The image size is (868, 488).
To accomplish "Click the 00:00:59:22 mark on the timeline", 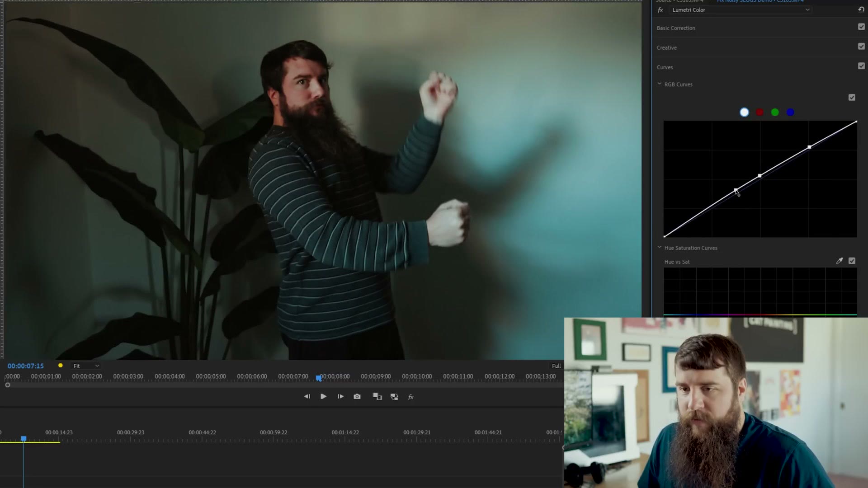I will point(274,432).
